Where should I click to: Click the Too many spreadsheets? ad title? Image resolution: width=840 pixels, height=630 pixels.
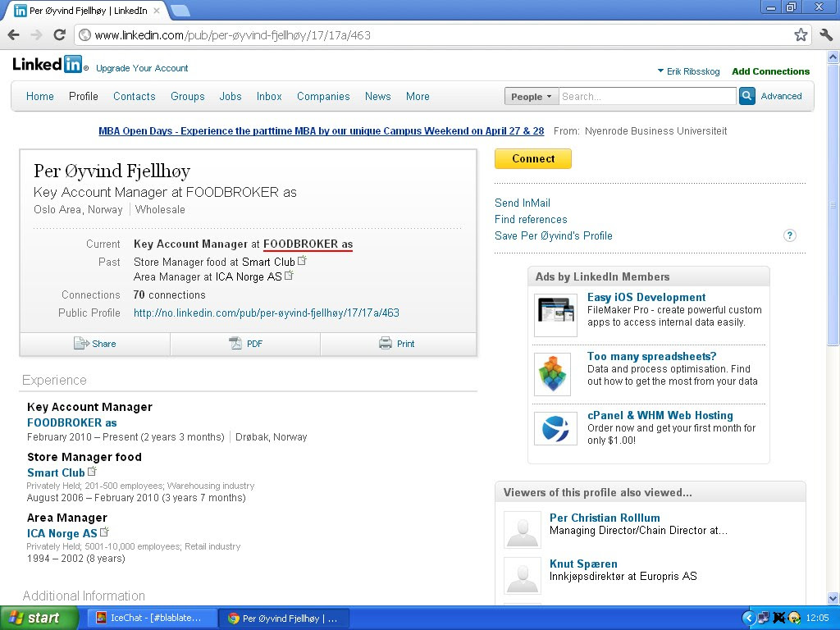coord(651,356)
